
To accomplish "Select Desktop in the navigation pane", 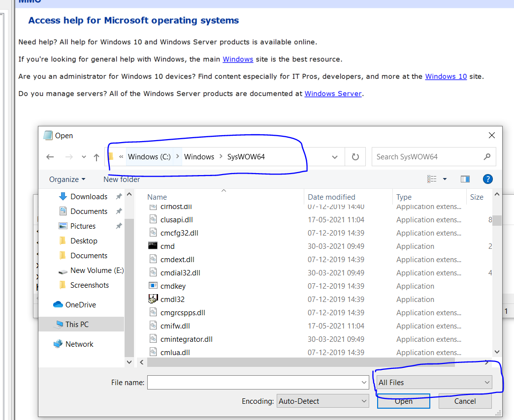I will pos(84,240).
